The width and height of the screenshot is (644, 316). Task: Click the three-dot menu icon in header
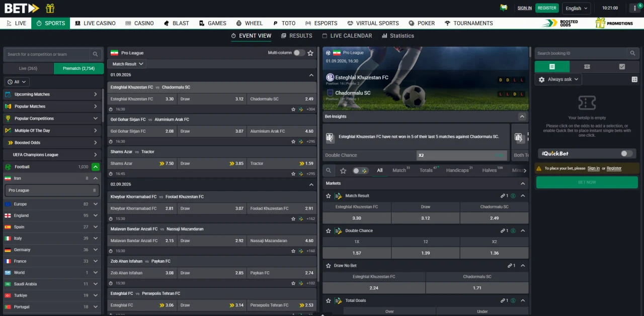click(635, 8)
